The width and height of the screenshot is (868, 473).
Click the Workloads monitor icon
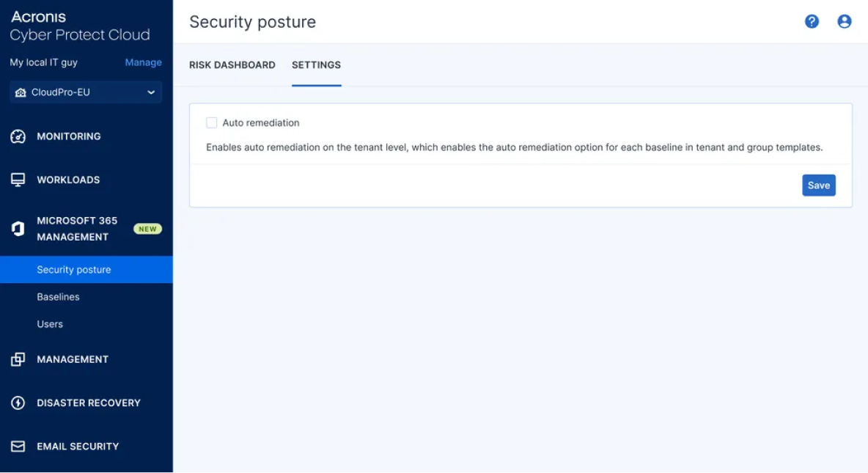pos(18,180)
